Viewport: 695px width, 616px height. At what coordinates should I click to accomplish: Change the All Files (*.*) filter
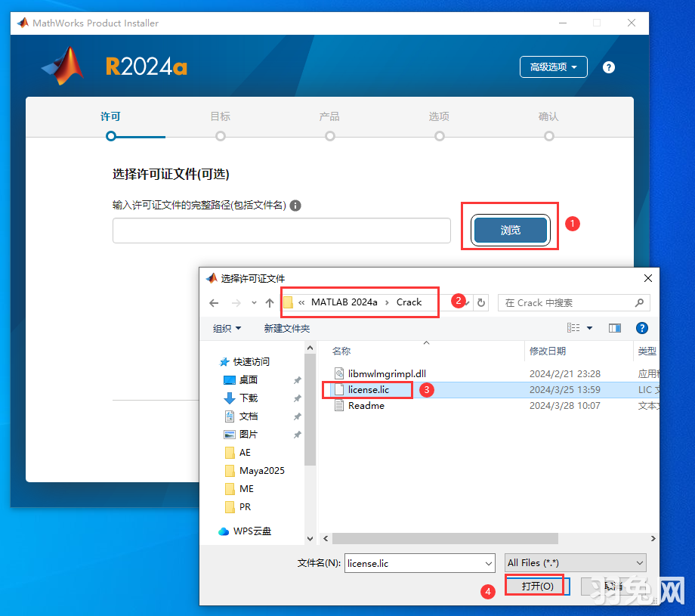(x=575, y=562)
